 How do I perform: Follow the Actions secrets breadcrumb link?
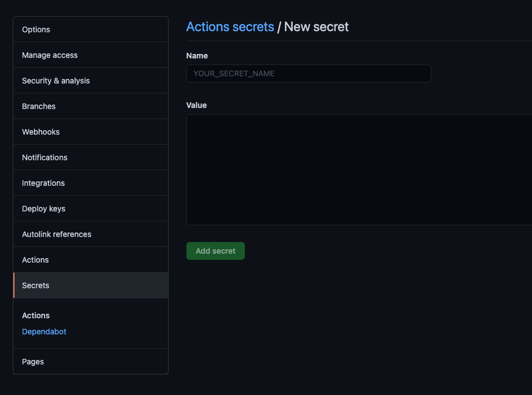pos(230,27)
